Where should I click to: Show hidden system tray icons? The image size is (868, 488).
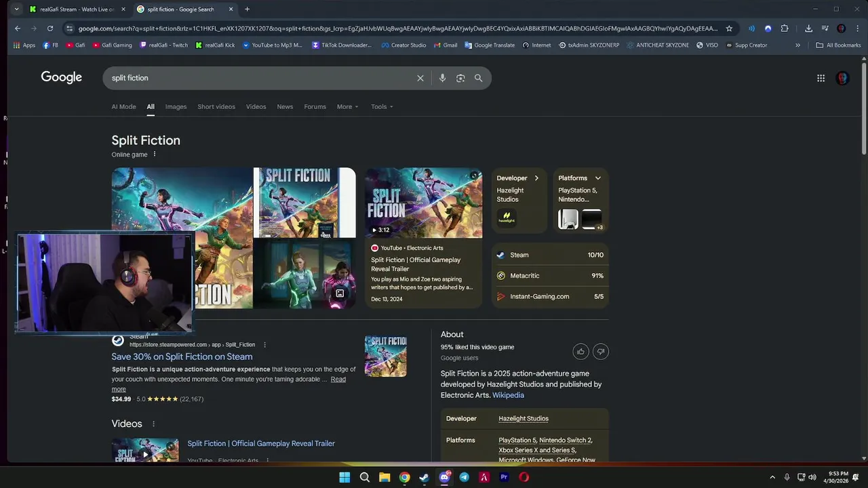pyautogui.click(x=772, y=477)
